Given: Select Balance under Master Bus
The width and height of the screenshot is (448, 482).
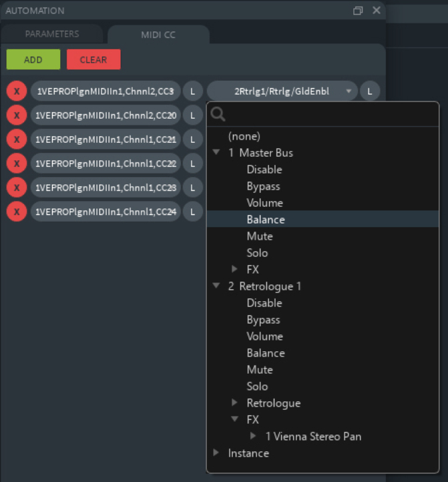Looking at the screenshot, I should (x=266, y=220).
